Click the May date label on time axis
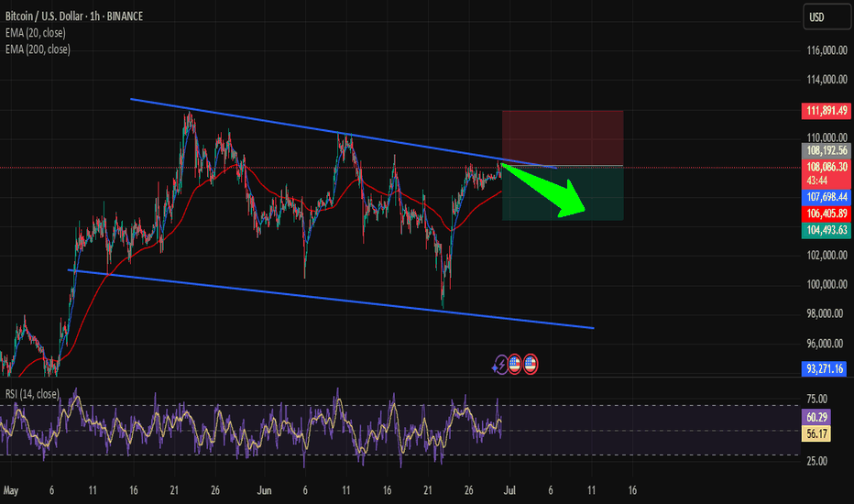 pyautogui.click(x=11, y=490)
